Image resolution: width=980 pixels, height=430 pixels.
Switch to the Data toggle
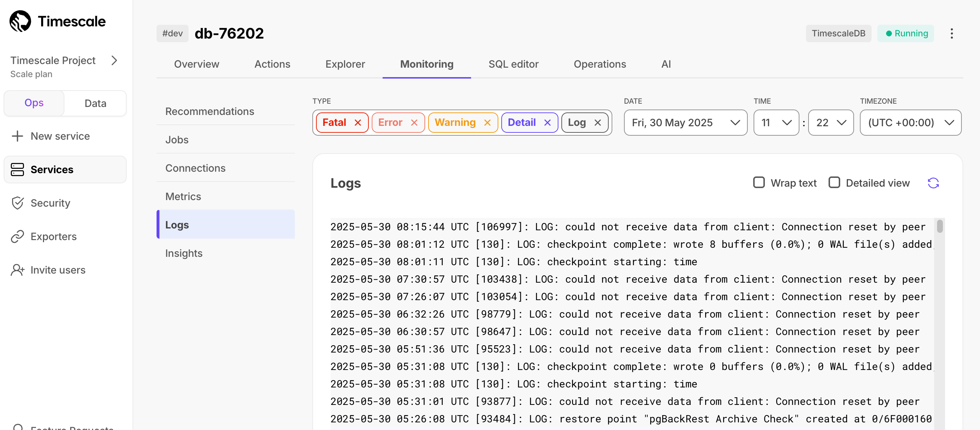pos(95,103)
